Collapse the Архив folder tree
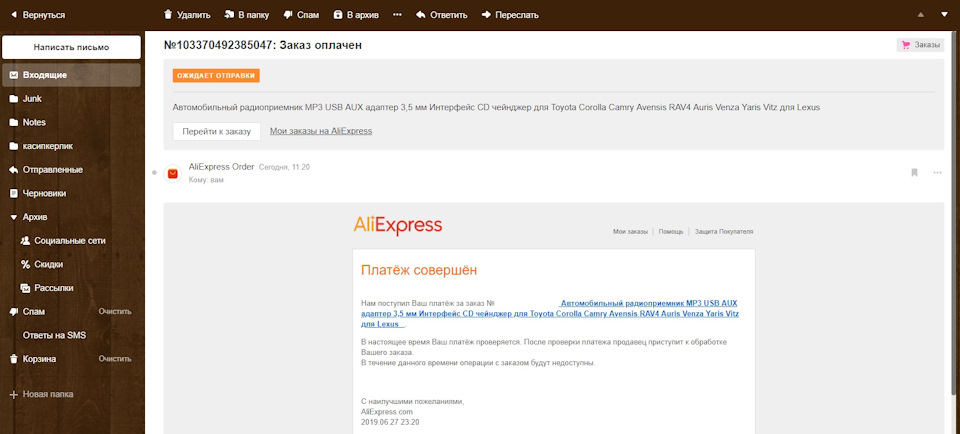 point(13,217)
